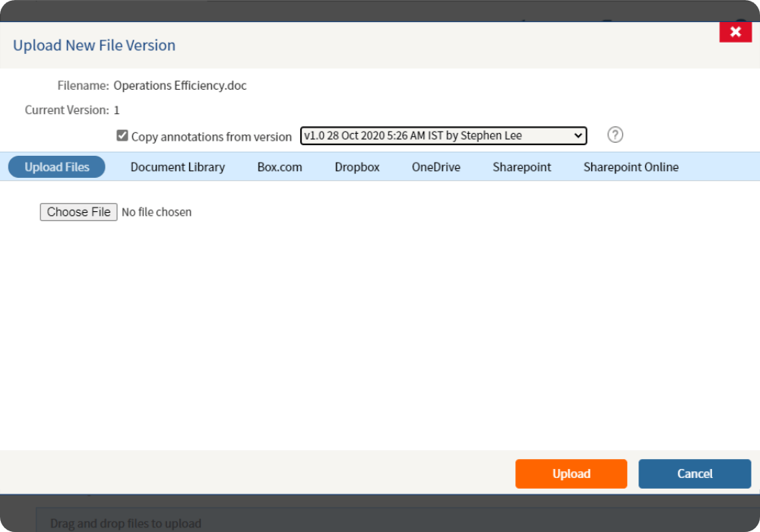This screenshot has height=532, width=760.
Task: Click the dialog title Upload New File Version
Action: [94, 46]
